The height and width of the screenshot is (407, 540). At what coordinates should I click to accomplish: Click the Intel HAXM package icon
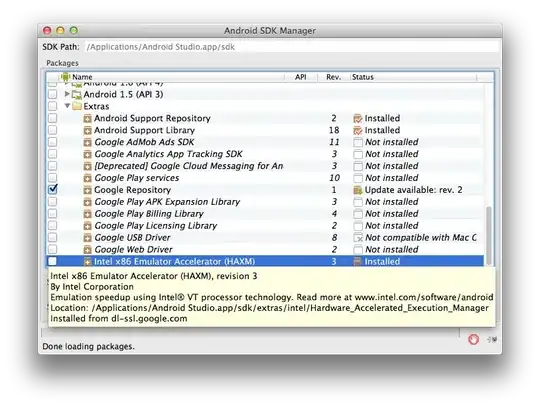tap(87, 262)
